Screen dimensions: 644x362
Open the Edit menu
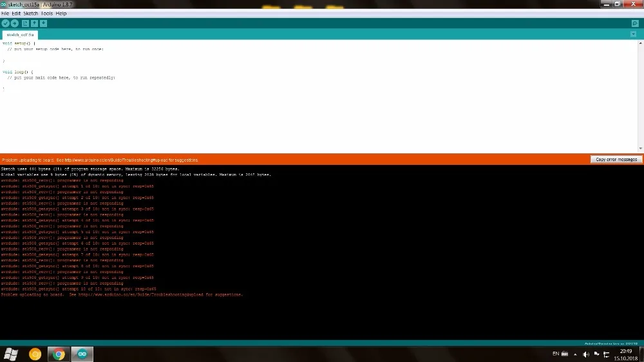click(x=16, y=13)
